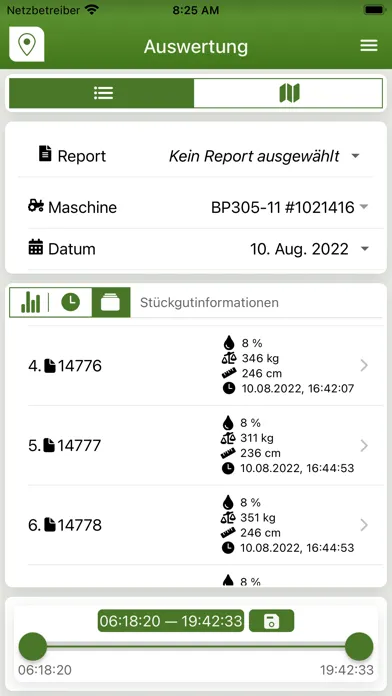Click the end time slider handle

(x=359, y=647)
